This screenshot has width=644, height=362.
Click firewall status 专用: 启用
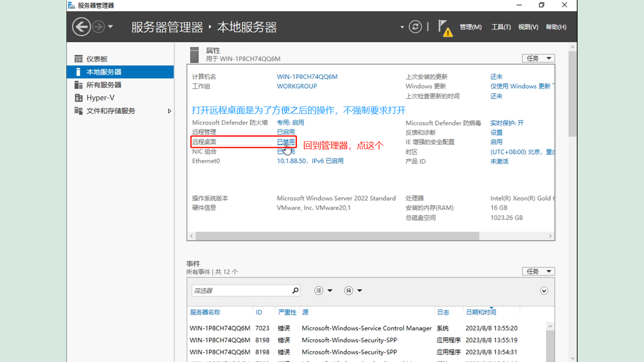click(290, 123)
